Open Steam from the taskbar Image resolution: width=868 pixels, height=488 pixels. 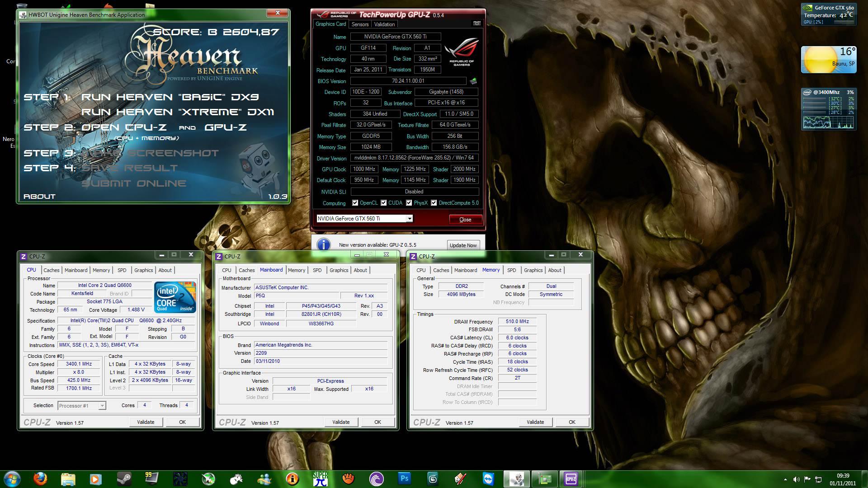[123, 479]
